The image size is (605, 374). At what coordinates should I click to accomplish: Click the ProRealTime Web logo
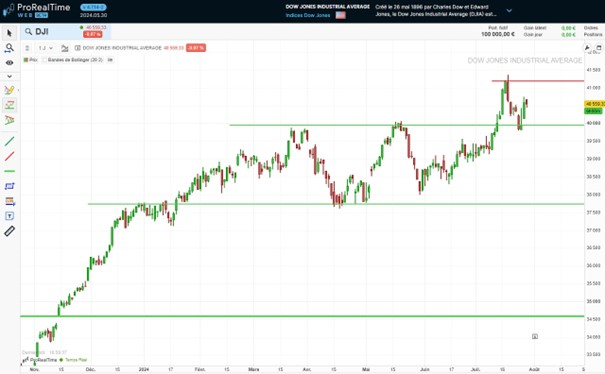click(36, 10)
